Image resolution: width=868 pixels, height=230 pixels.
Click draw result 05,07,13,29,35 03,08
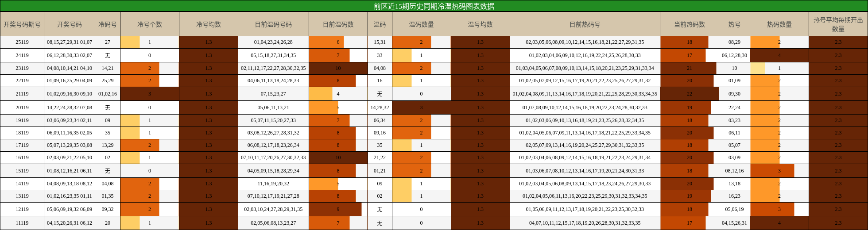click(x=70, y=145)
